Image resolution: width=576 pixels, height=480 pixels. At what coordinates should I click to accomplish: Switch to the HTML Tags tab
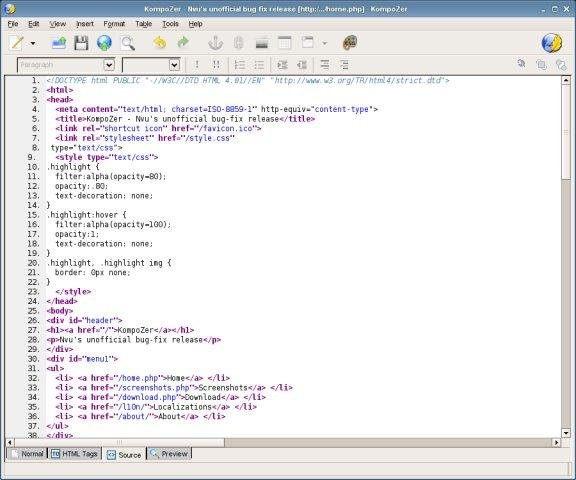[x=75, y=454]
